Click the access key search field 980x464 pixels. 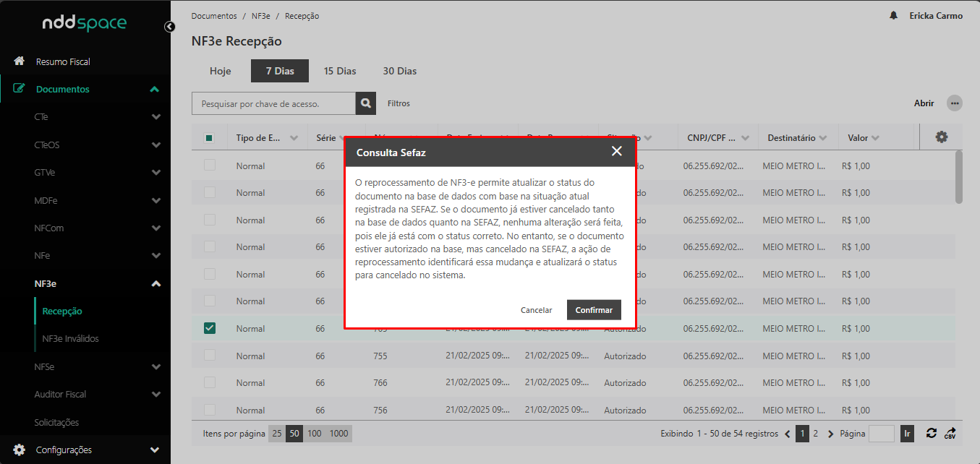pyautogui.click(x=273, y=103)
